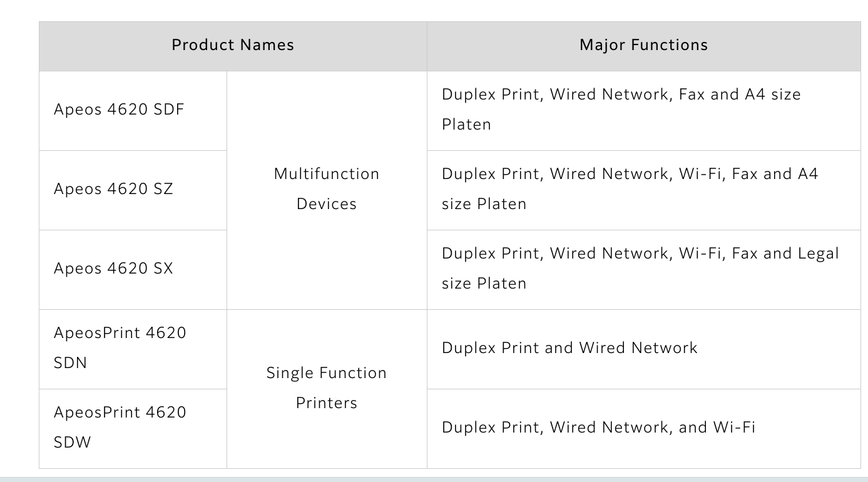
Task: Click the SDW text under ApeosPrint 4620
Action: (x=73, y=443)
